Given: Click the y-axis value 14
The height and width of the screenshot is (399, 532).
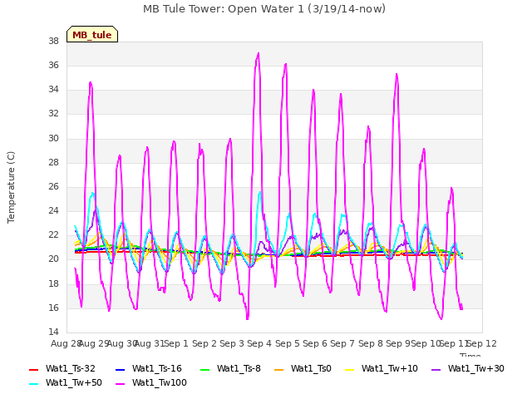Looking at the screenshot, I should (x=53, y=332).
